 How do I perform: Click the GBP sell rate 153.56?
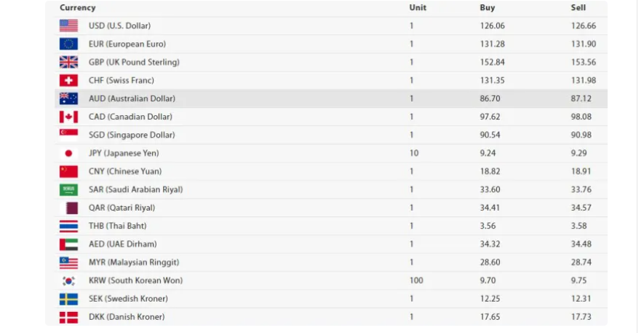(584, 62)
